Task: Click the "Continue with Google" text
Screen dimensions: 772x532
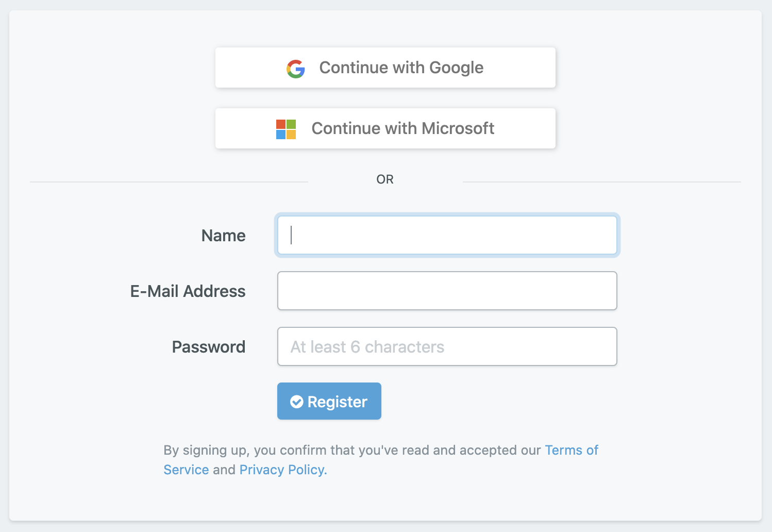Action: click(x=401, y=68)
